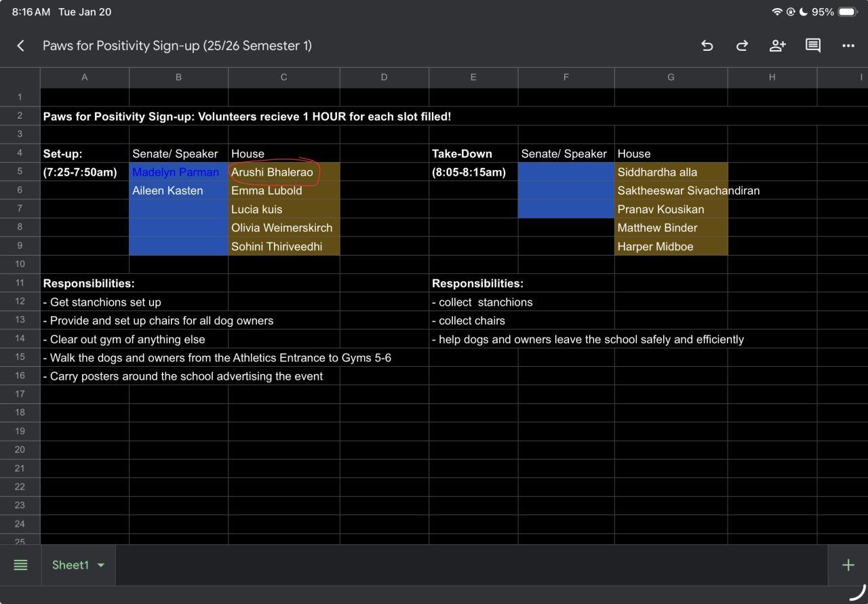The image size is (868, 604).
Task: Select empty blue Senate cell under Take-Down
Action: tap(566, 172)
